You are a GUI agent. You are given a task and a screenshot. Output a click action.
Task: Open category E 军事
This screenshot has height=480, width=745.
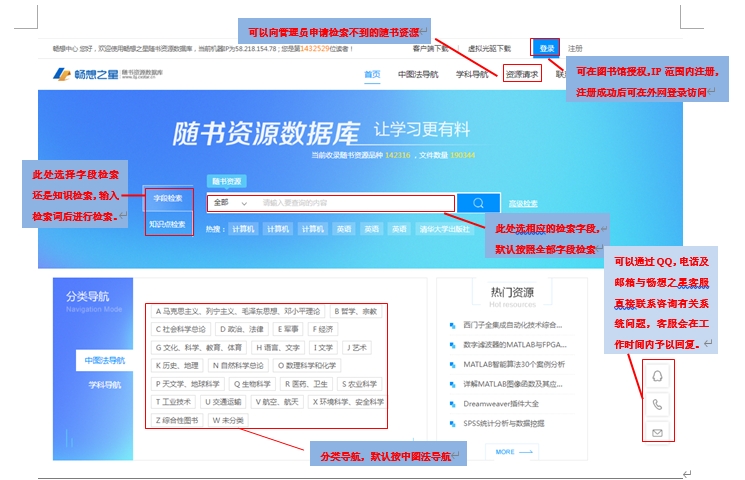288,329
